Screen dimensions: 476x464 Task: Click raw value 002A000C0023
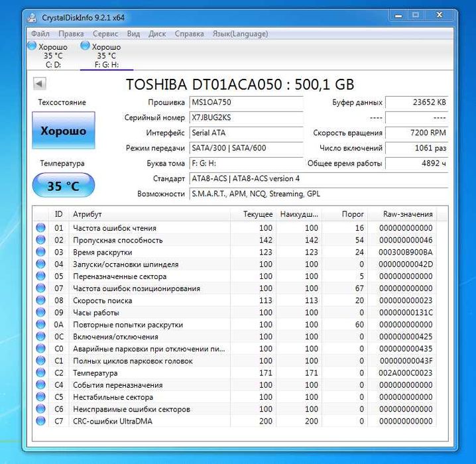pos(406,373)
